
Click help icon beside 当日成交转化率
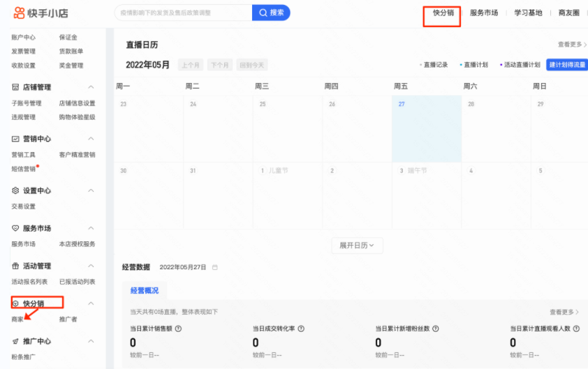pyautogui.click(x=301, y=329)
